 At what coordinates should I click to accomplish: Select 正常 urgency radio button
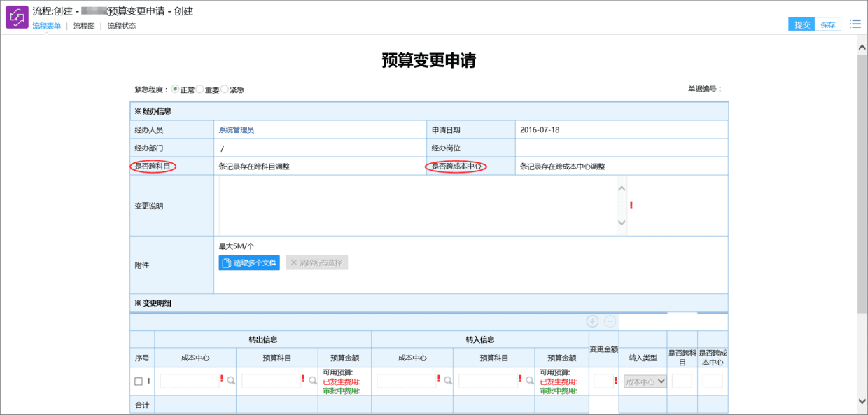point(175,90)
